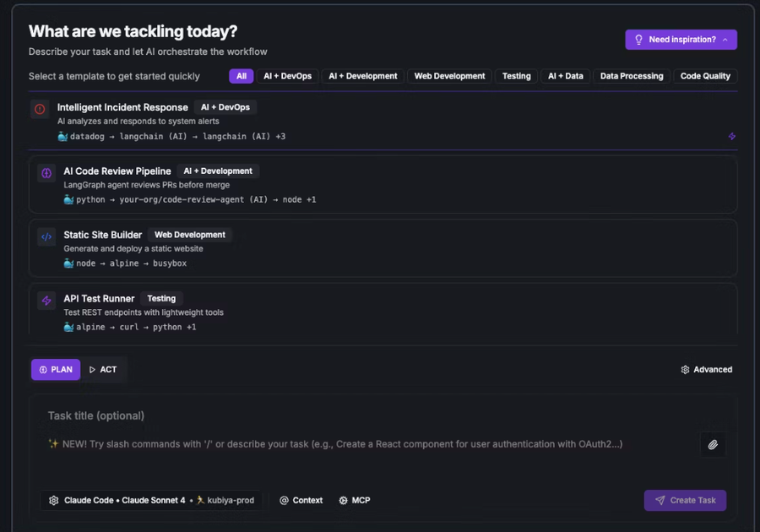The image size is (760, 532).
Task: Click the lightning bolt icon on Intelligent Incident Response row
Action: pos(732,136)
